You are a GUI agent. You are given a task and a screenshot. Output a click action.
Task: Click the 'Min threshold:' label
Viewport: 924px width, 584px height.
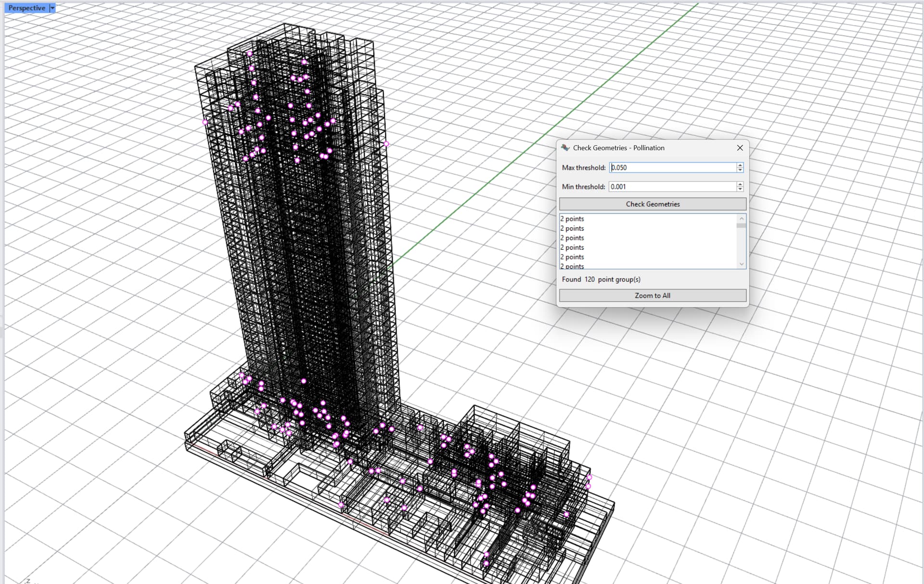click(583, 186)
